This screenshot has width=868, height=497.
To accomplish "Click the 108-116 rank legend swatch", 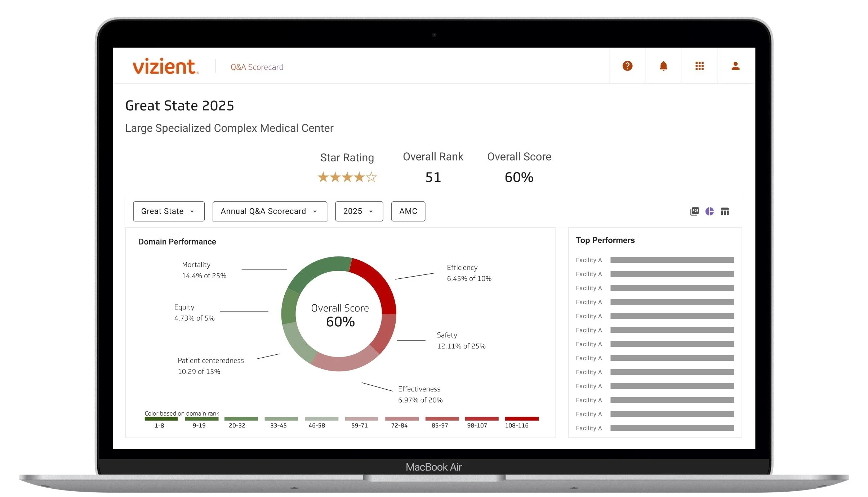I will [x=521, y=419].
